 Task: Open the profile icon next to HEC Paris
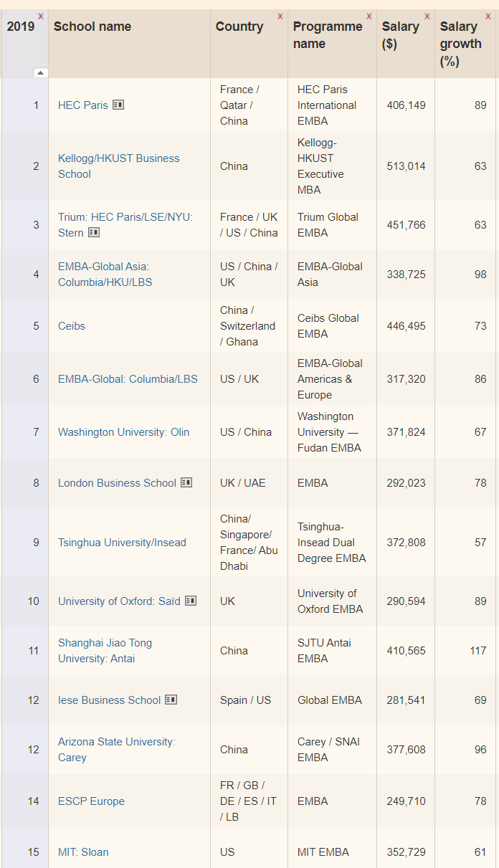coord(118,105)
